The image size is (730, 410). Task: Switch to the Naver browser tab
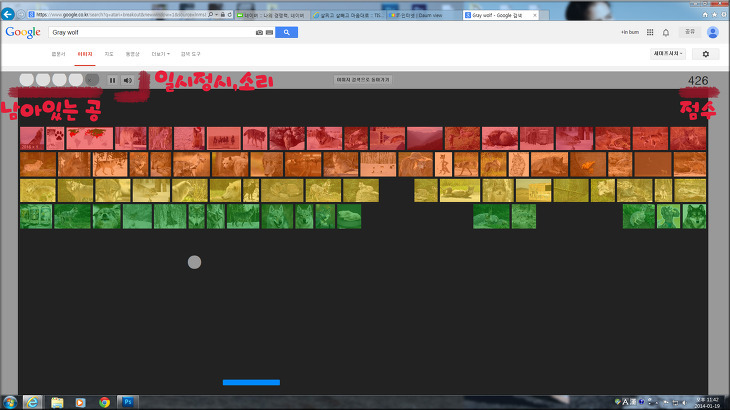click(x=271, y=15)
